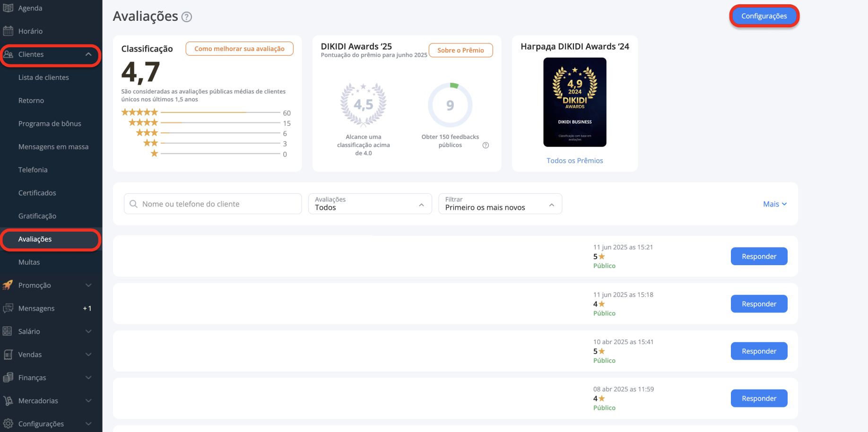Click the Finanças coins icon
Viewport: 868px width, 432px height.
click(8, 378)
